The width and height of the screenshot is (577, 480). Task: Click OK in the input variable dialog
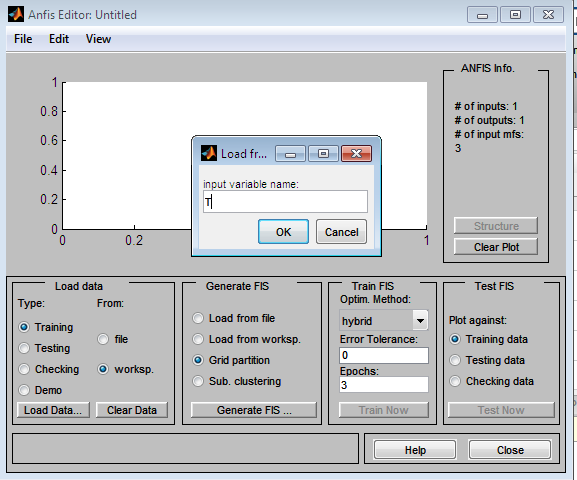pos(283,232)
